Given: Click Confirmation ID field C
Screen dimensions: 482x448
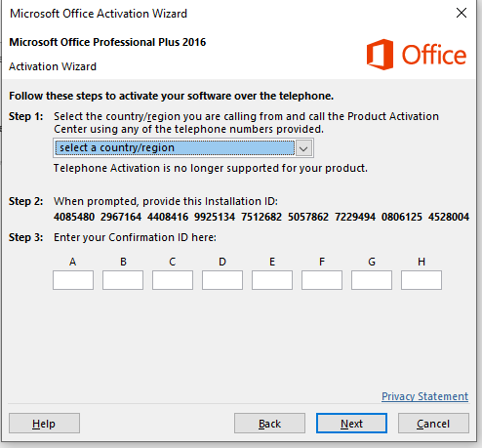Looking at the screenshot, I should point(173,280).
